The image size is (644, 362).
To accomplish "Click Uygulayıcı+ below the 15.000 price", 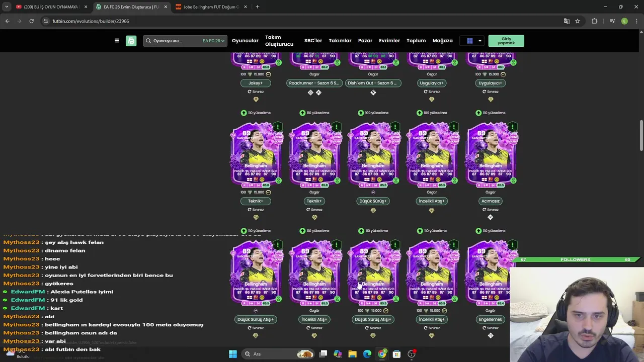I will pyautogui.click(x=491, y=83).
